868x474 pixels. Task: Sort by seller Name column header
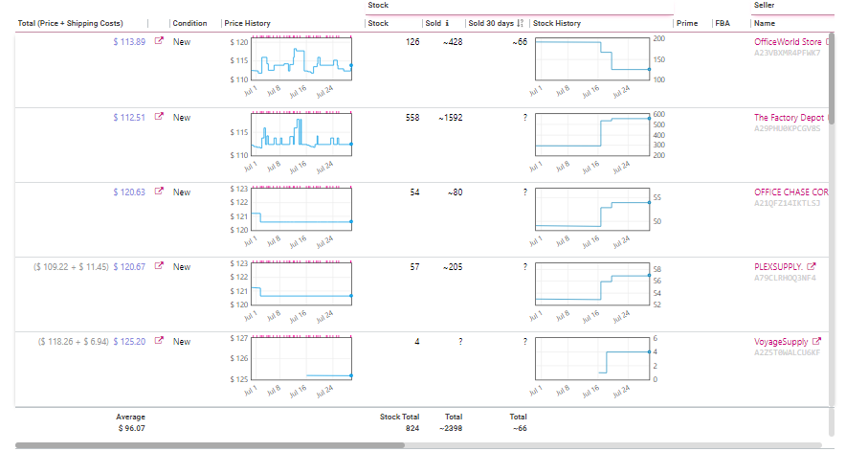coord(765,23)
